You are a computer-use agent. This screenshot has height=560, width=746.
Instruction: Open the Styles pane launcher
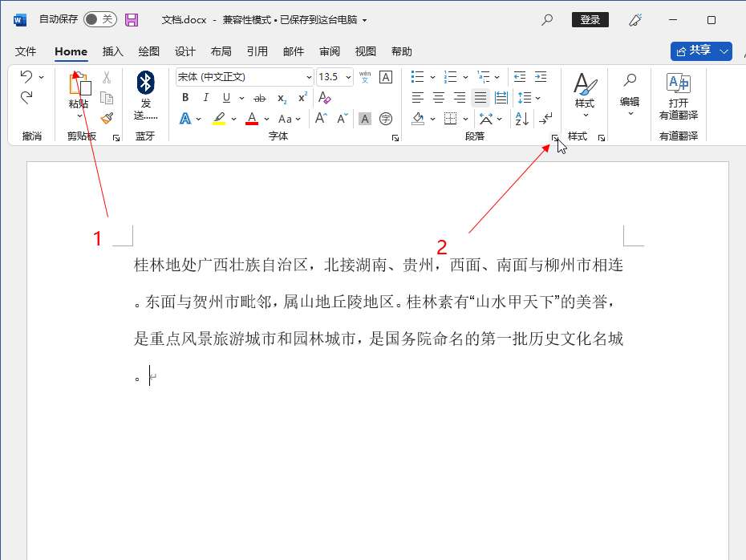coord(602,138)
